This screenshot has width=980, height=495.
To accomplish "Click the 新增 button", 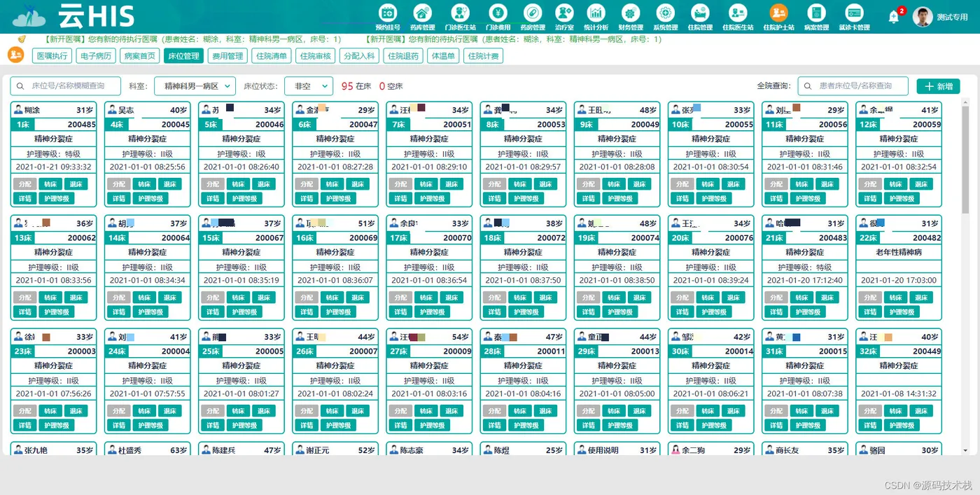I will (938, 86).
